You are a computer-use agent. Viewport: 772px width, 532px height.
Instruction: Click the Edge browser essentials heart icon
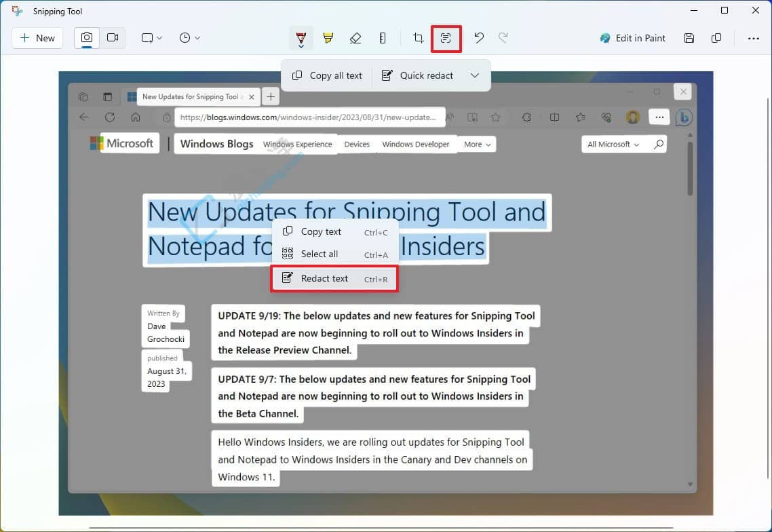tap(606, 117)
